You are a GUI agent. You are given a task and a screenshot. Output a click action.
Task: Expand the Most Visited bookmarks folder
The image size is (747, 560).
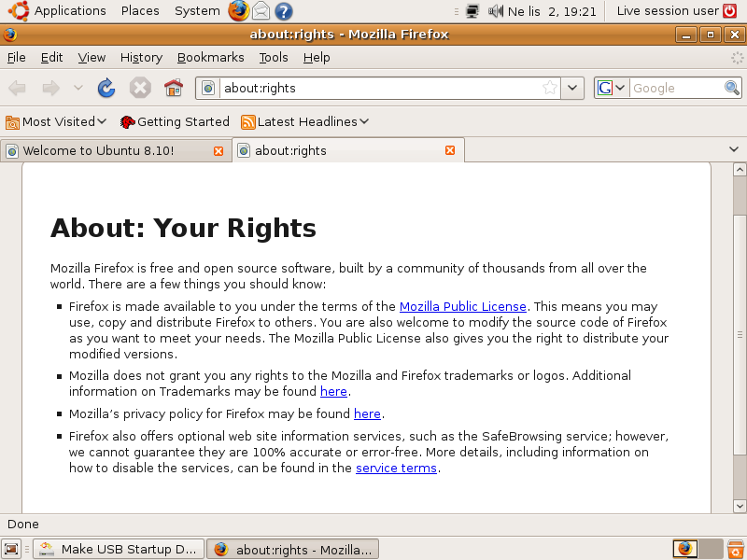[56, 122]
